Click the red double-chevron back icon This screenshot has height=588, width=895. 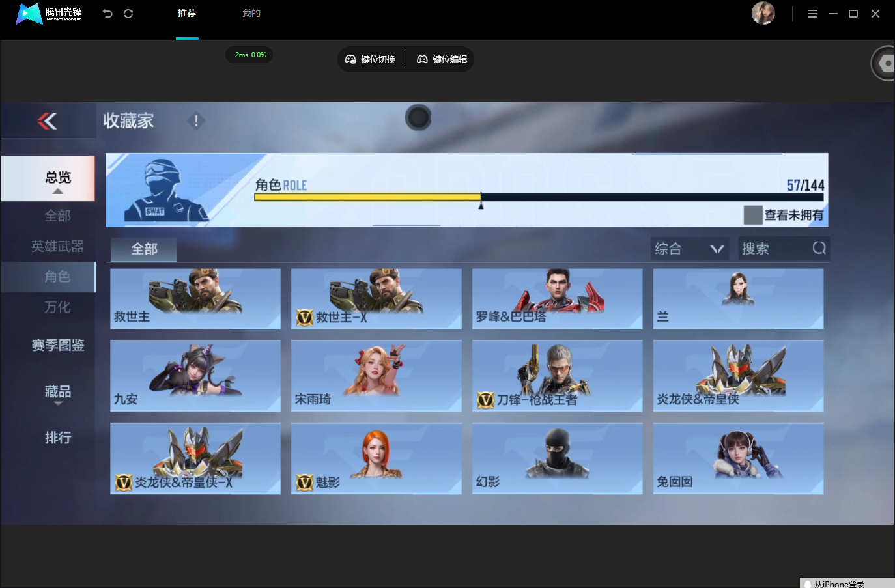(x=47, y=120)
